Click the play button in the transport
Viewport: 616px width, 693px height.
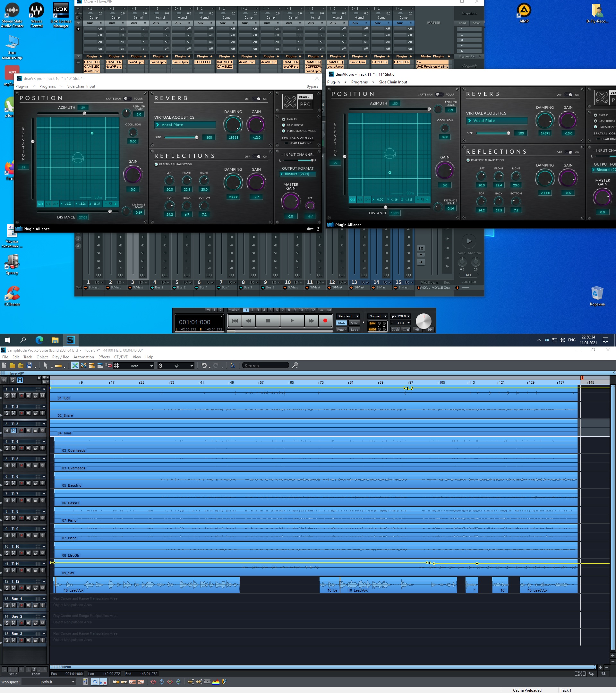click(x=292, y=321)
